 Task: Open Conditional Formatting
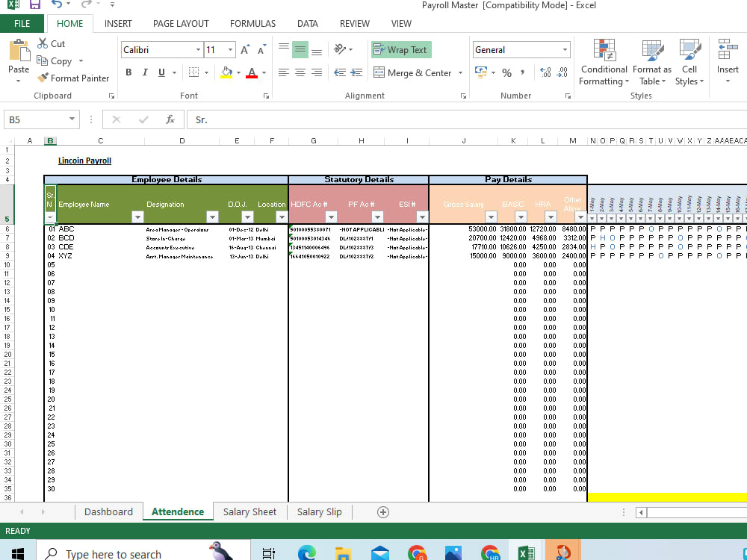[604, 63]
